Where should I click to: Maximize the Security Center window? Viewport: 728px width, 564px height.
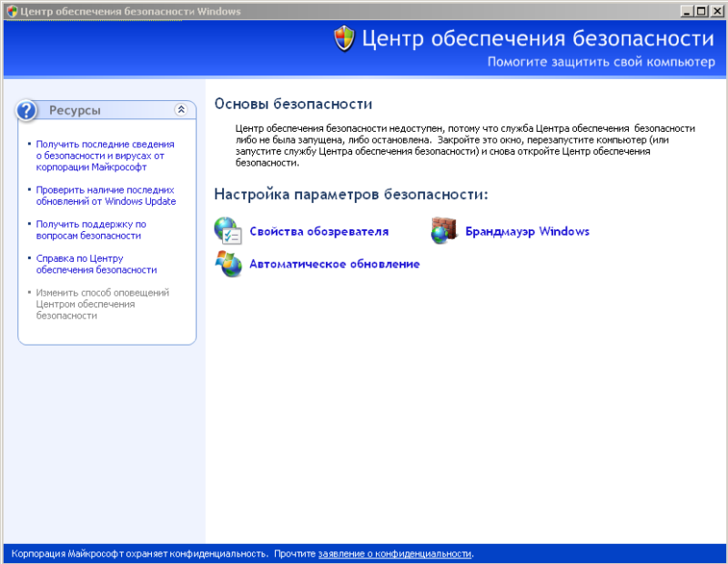[700, 11]
